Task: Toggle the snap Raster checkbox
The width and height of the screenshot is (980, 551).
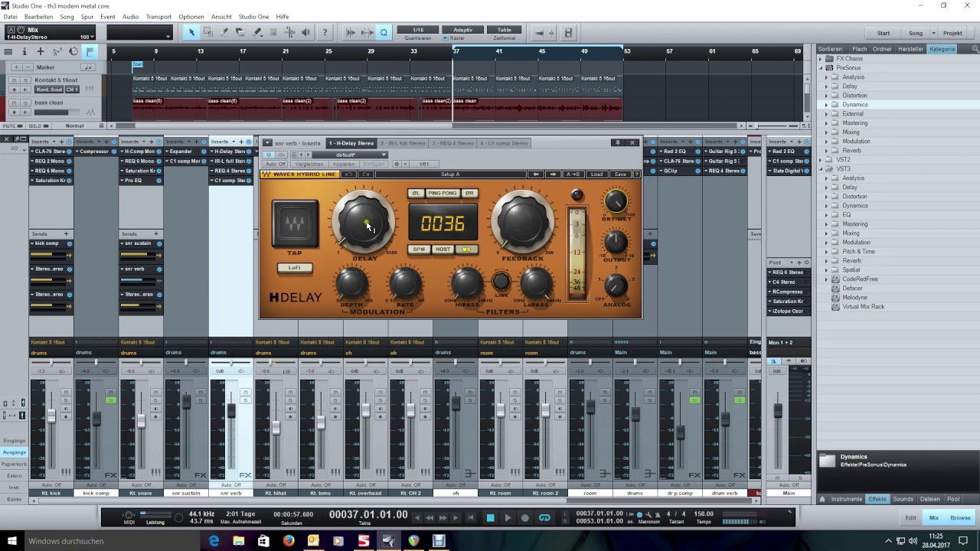Action: click(x=446, y=37)
